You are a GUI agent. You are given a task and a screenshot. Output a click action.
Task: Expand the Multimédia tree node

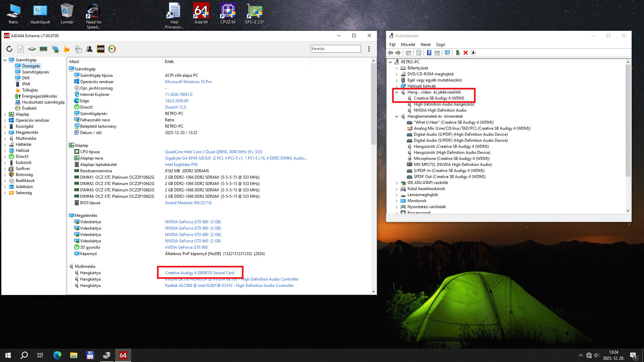(x=5, y=138)
